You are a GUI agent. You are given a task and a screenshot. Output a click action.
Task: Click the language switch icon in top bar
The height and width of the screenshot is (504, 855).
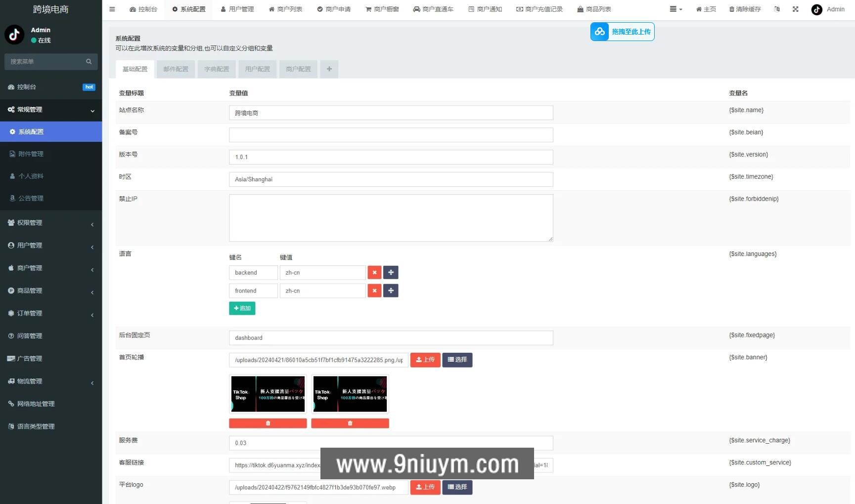tap(776, 9)
